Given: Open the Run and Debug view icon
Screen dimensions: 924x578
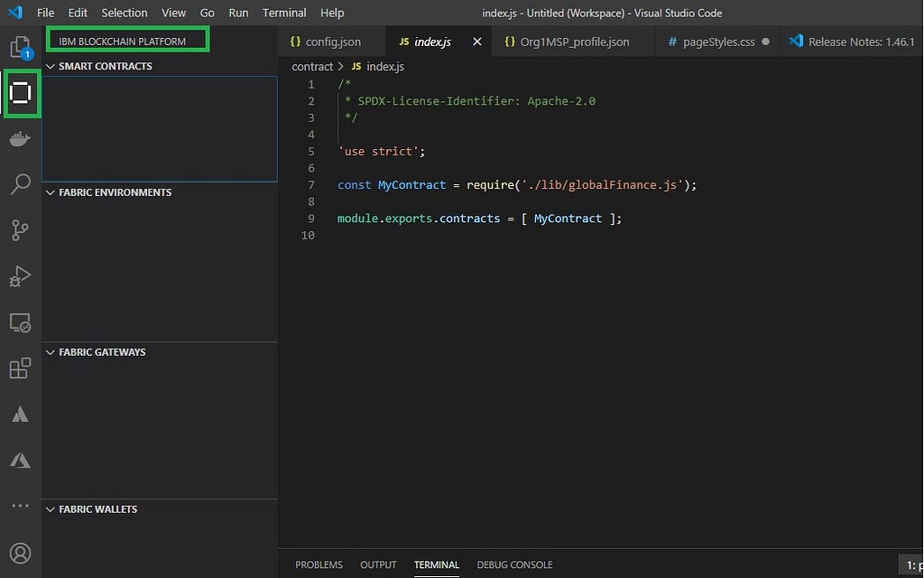Looking at the screenshot, I should pos(20,276).
